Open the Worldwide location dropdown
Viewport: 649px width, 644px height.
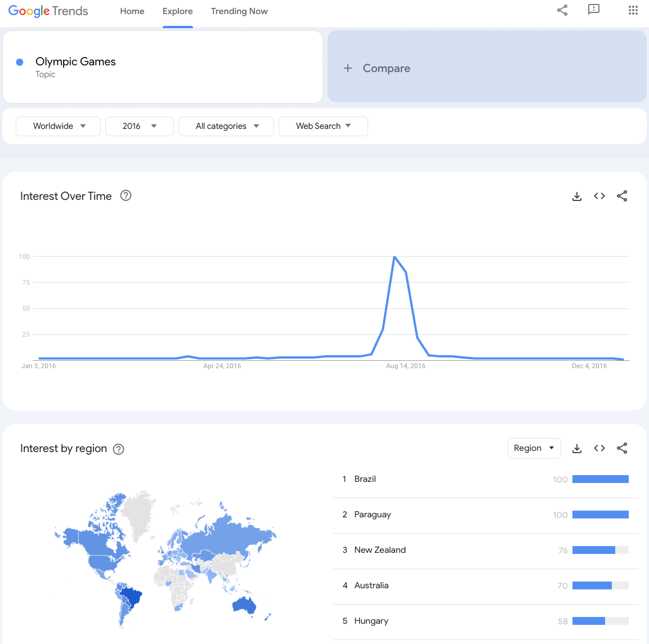59,126
